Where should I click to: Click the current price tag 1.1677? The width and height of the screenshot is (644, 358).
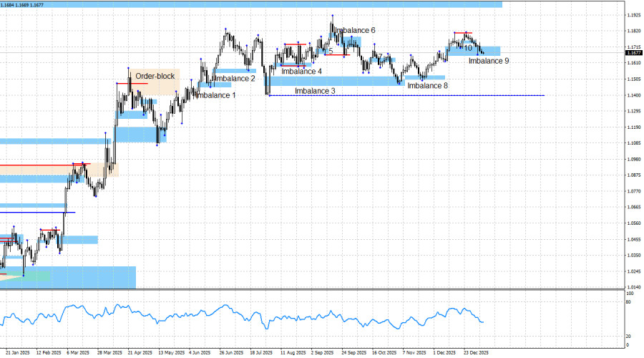pos(633,52)
